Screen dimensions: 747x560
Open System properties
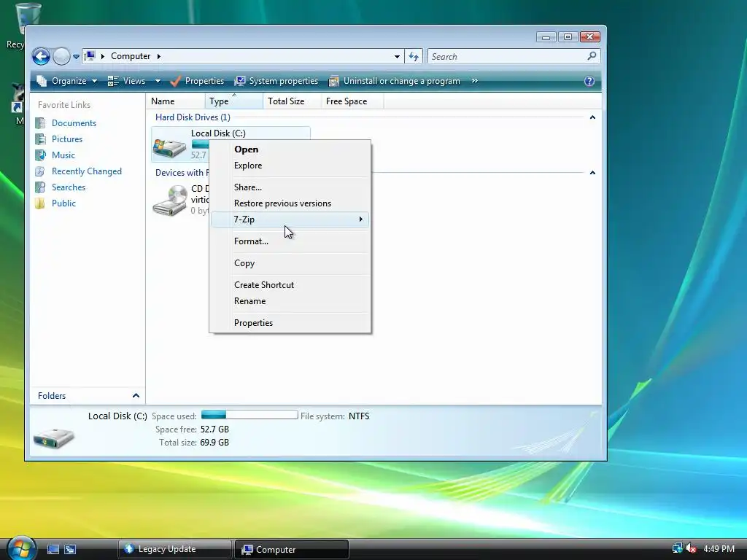(x=276, y=81)
